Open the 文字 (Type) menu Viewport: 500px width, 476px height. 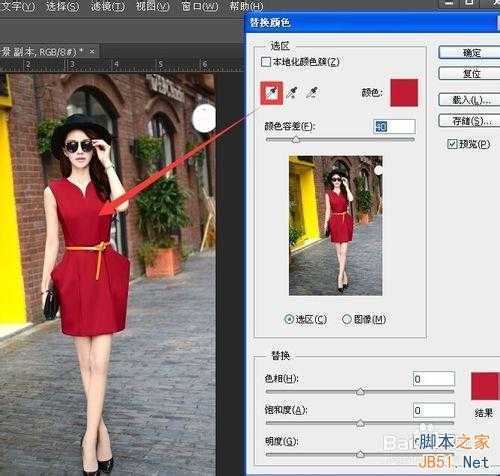click(18, 6)
